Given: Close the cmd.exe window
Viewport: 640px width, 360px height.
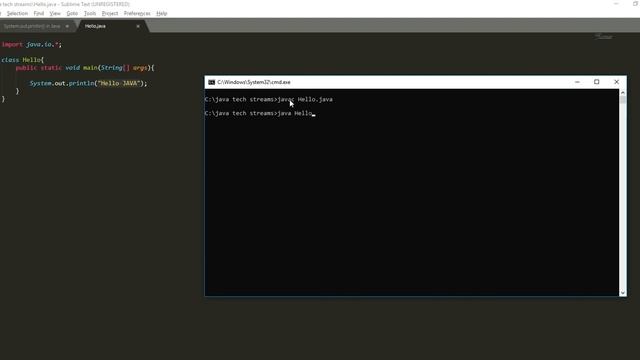Looking at the screenshot, I should [x=617, y=82].
